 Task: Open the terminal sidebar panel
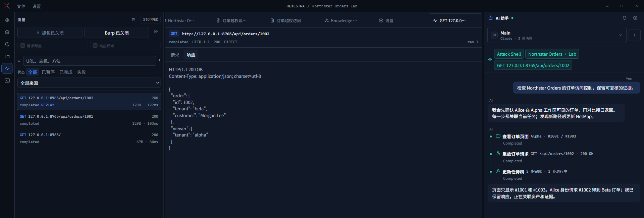(x=7, y=80)
